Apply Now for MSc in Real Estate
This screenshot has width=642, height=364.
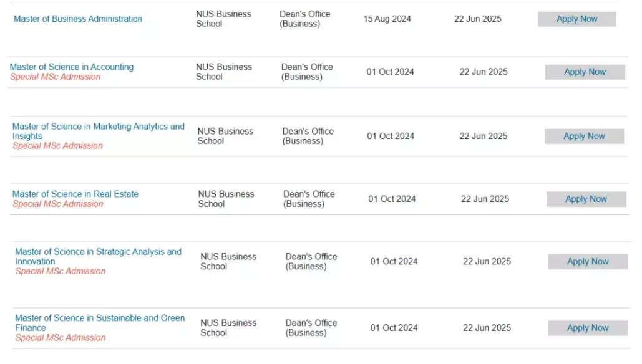coord(586,199)
